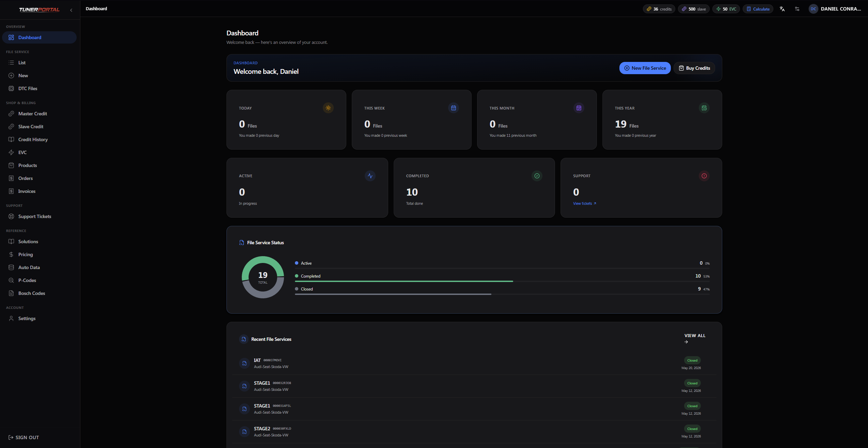
Task: Select New under File Service
Action: click(39, 76)
